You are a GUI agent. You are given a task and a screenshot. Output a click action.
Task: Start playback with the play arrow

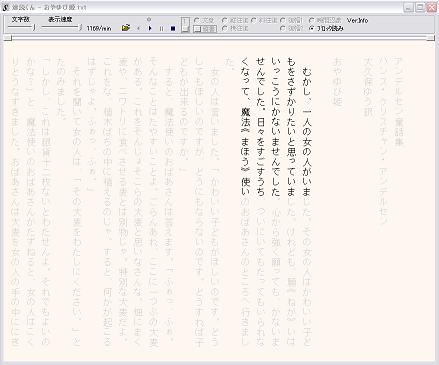tap(150, 28)
